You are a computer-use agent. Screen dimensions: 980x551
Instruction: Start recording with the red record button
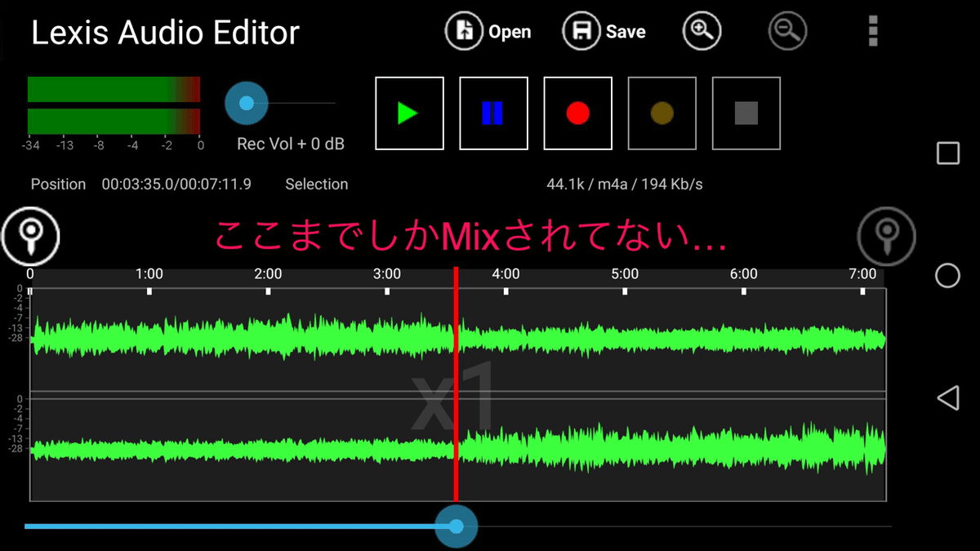[577, 113]
